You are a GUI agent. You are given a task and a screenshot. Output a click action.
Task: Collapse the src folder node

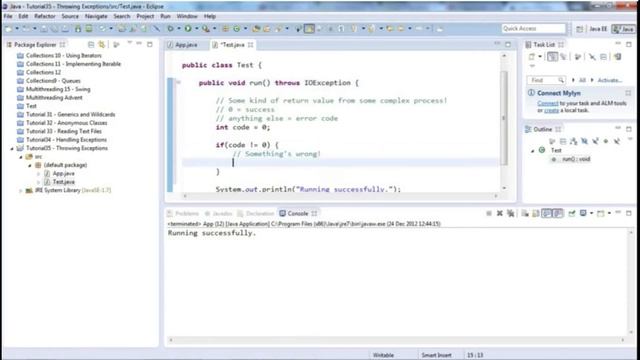[x=21, y=157]
